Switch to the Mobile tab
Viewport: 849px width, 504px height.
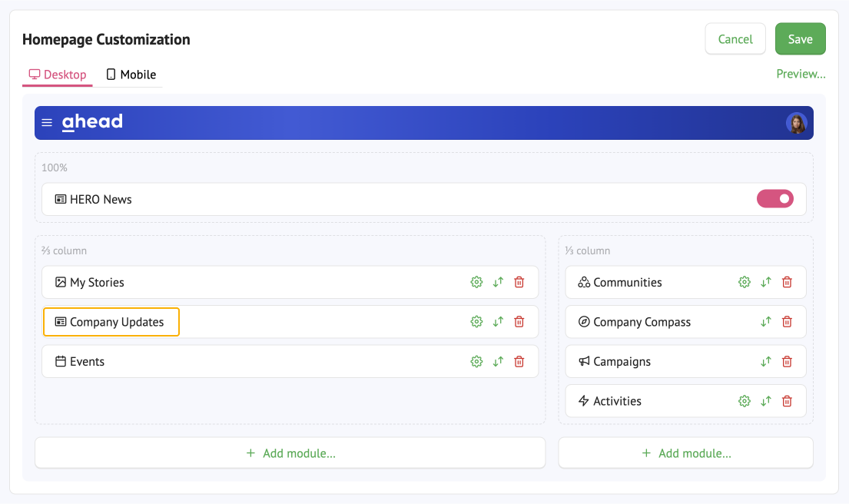tap(130, 74)
